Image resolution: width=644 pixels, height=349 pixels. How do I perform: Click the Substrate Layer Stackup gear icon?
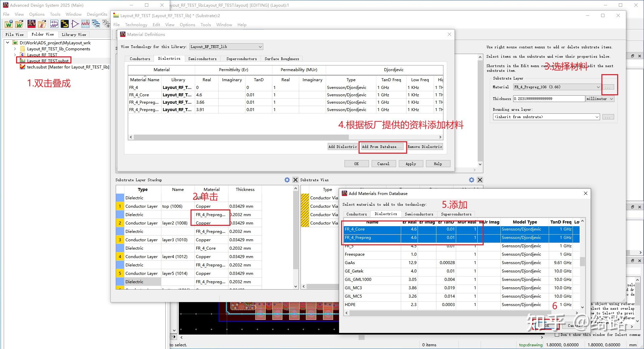(x=287, y=180)
